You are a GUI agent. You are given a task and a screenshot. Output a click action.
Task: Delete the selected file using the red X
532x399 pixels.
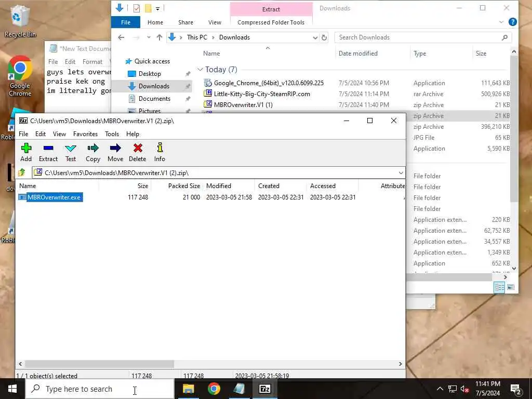point(137,152)
